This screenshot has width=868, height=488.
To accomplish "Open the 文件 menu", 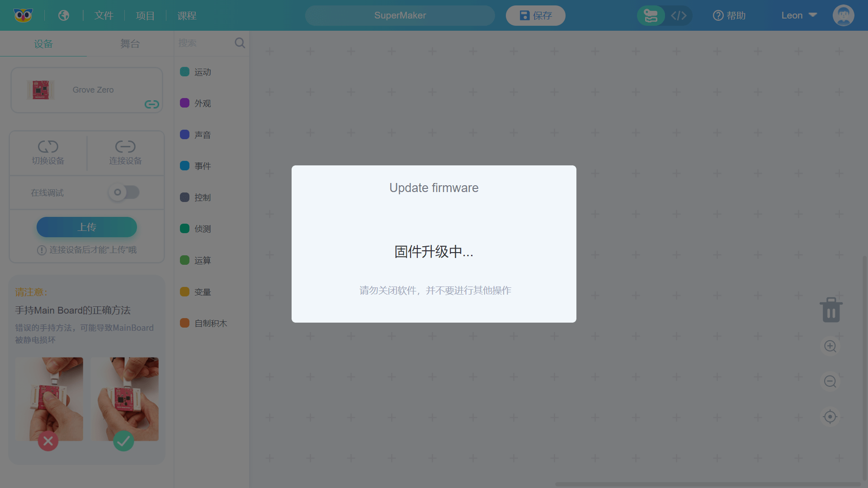I will 104,15.
